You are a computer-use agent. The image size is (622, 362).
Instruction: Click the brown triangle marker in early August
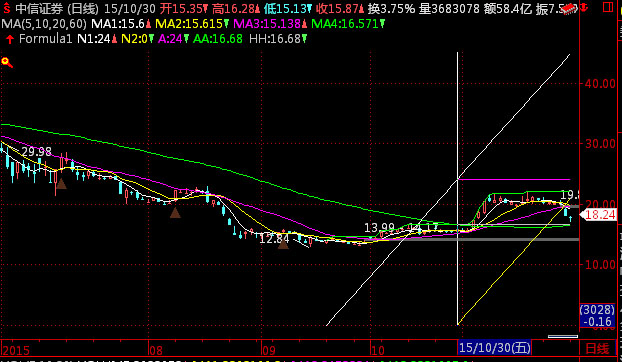[x=175, y=213]
